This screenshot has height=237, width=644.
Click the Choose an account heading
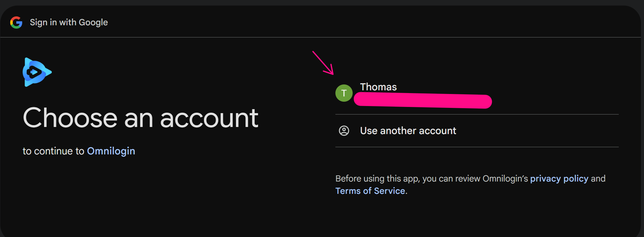pyautogui.click(x=140, y=118)
